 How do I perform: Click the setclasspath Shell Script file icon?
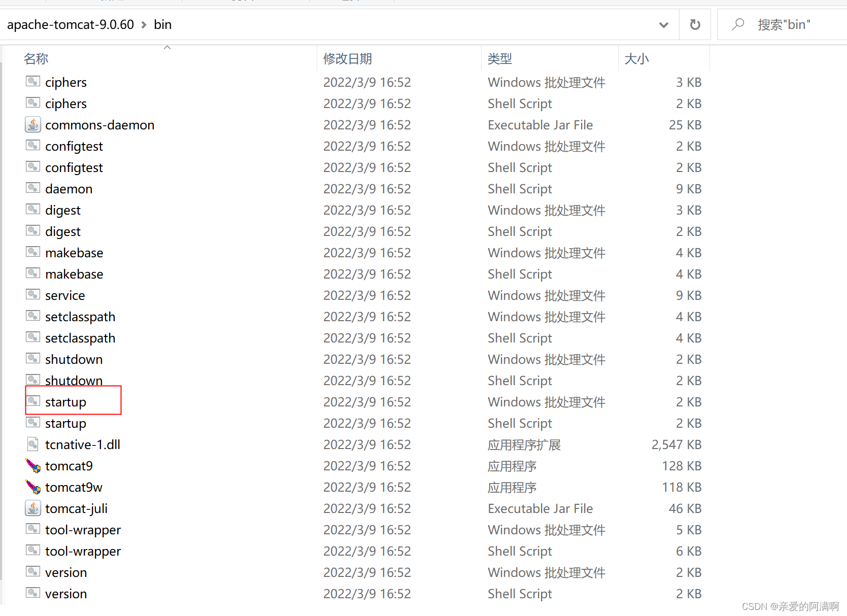[x=33, y=337]
